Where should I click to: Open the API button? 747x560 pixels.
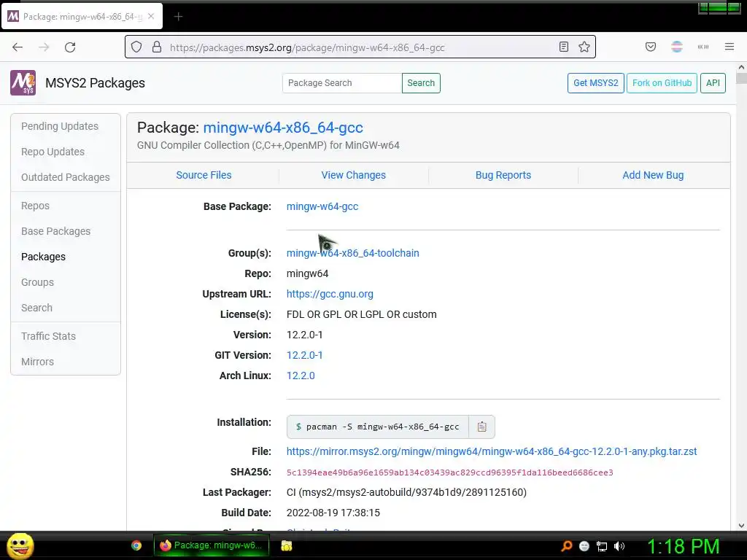click(x=713, y=83)
